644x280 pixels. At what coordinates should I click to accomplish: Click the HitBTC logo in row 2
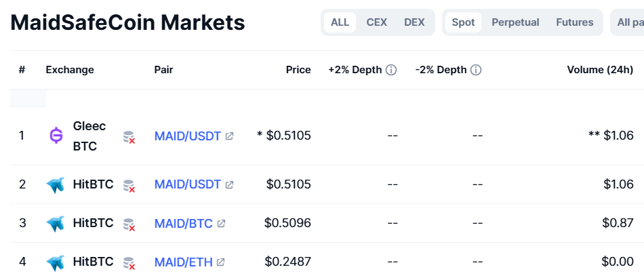(x=55, y=185)
